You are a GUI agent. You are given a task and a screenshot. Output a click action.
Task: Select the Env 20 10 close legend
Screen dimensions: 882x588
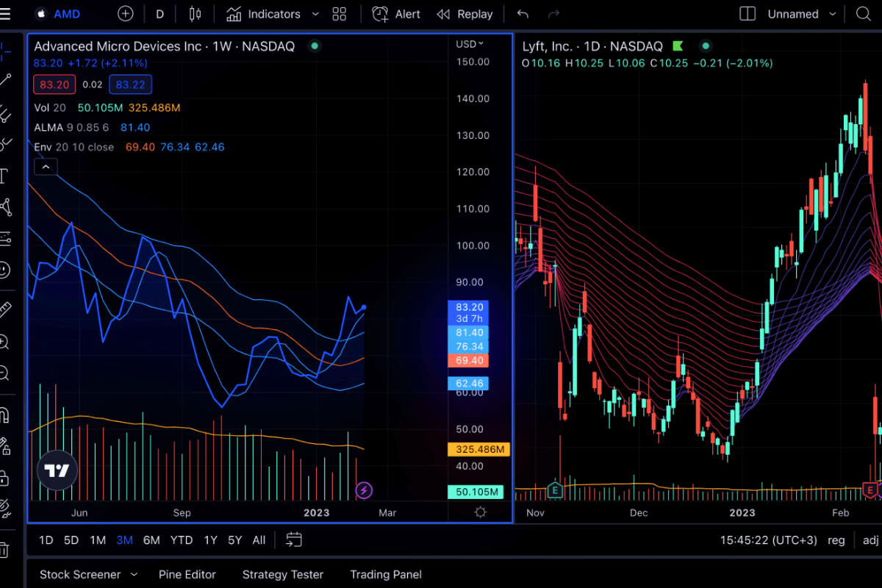(73, 147)
